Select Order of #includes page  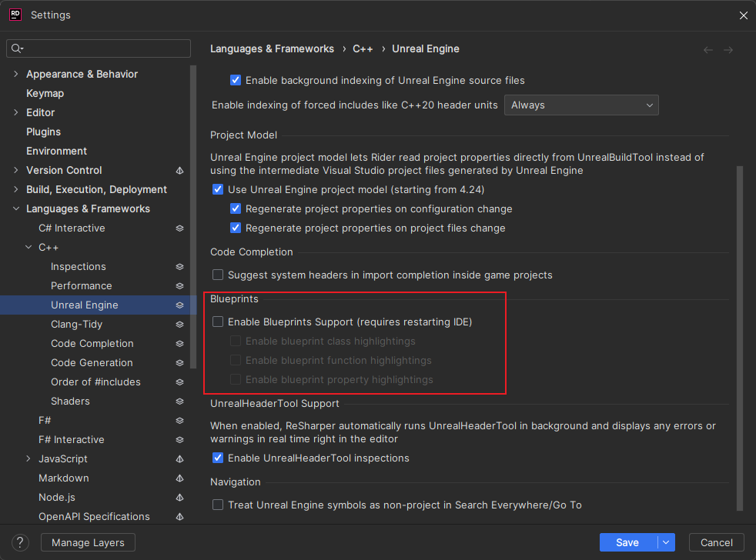click(96, 382)
